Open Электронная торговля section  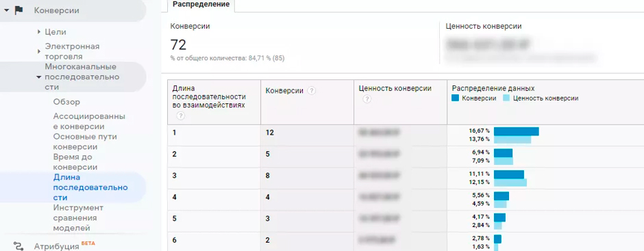[73, 51]
